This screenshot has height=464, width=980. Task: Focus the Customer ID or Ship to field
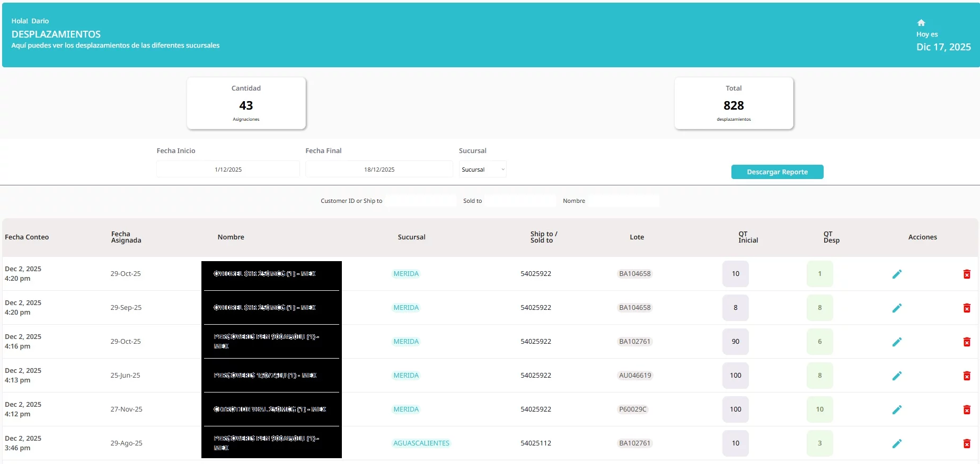pos(420,201)
